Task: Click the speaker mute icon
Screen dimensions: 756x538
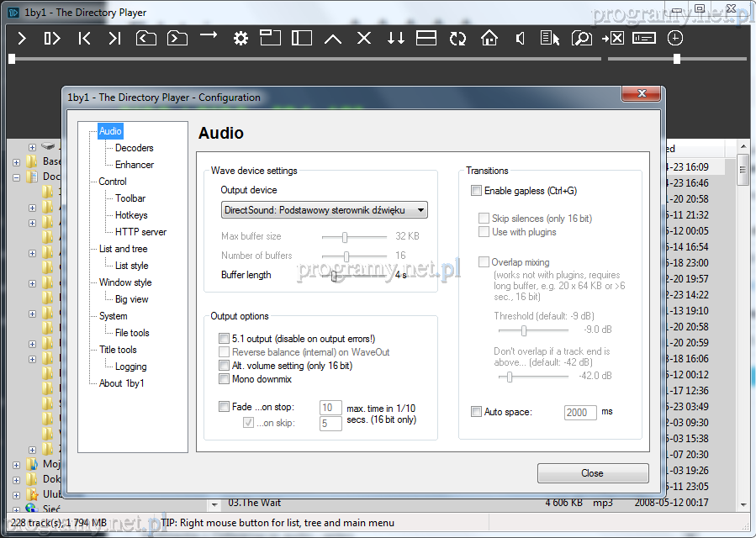Action: tap(521, 38)
